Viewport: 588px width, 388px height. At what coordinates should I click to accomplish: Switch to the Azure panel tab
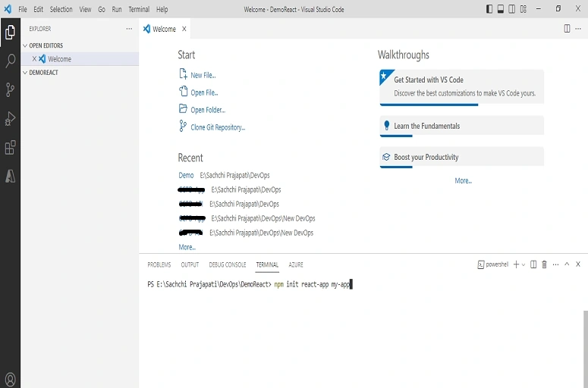(x=295, y=264)
